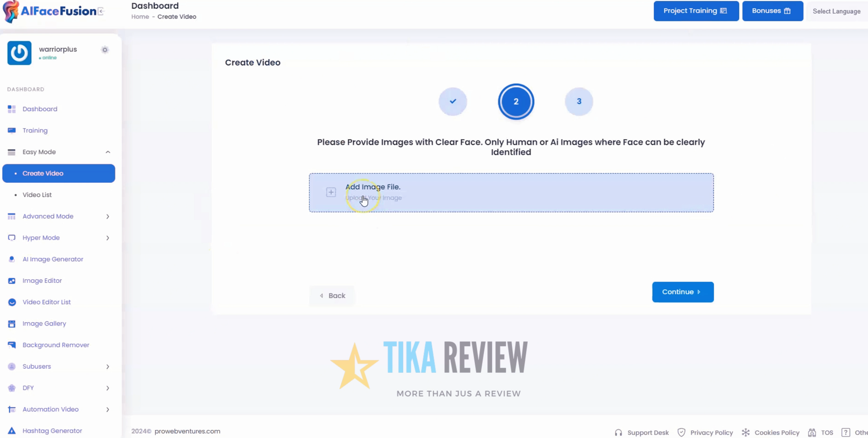The image size is (868, 438).
Task: Click the Continue button
Action: tap(683, 292)
